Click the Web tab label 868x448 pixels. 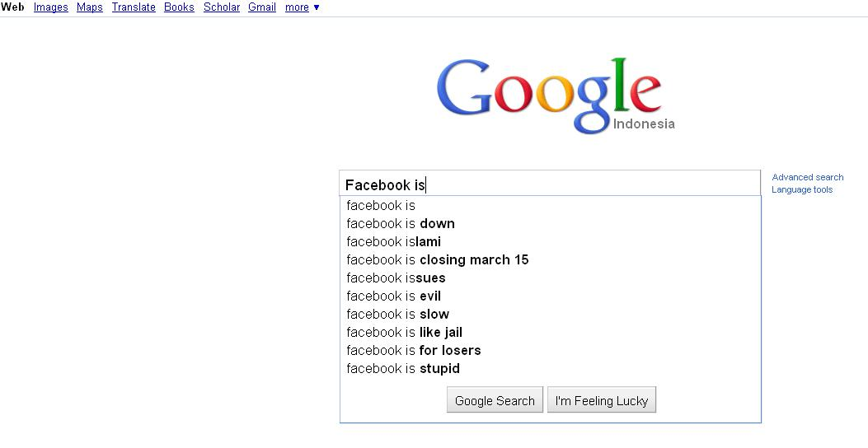click(x=12, y=7)
